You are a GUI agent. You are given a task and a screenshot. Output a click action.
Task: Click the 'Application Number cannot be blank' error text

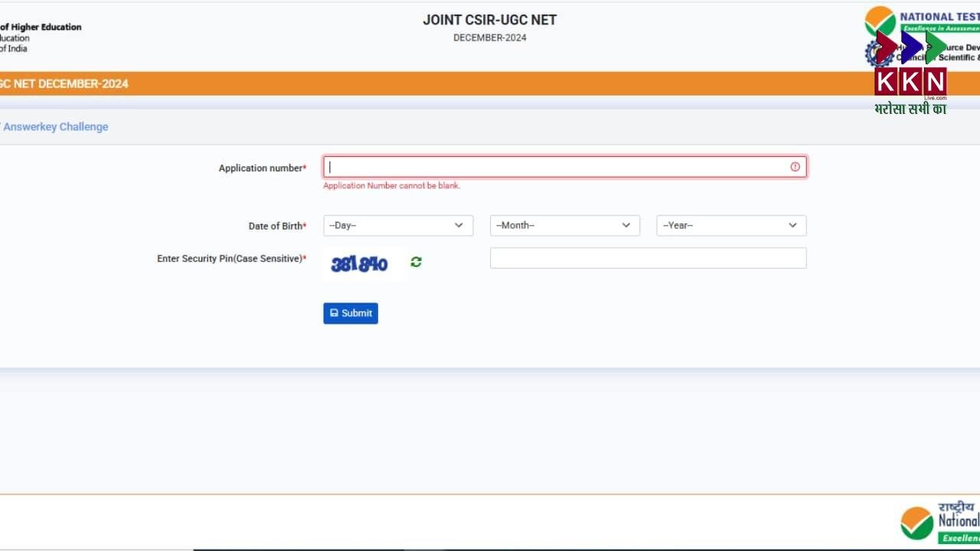pos(391,185)
